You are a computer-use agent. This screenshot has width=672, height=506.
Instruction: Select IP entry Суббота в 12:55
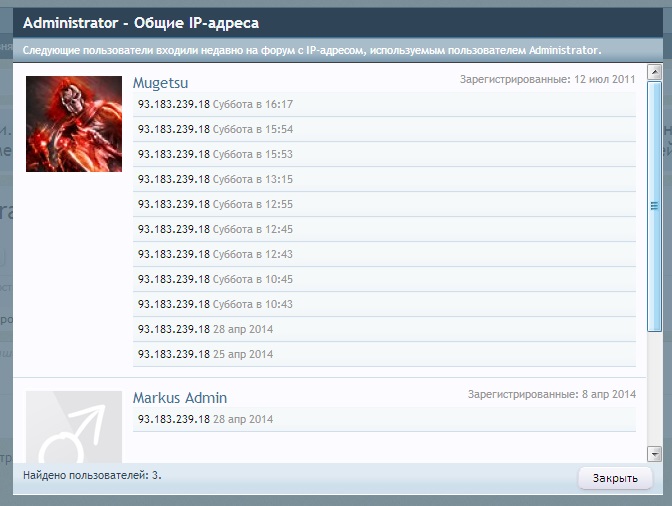click(x=384, y=204)
